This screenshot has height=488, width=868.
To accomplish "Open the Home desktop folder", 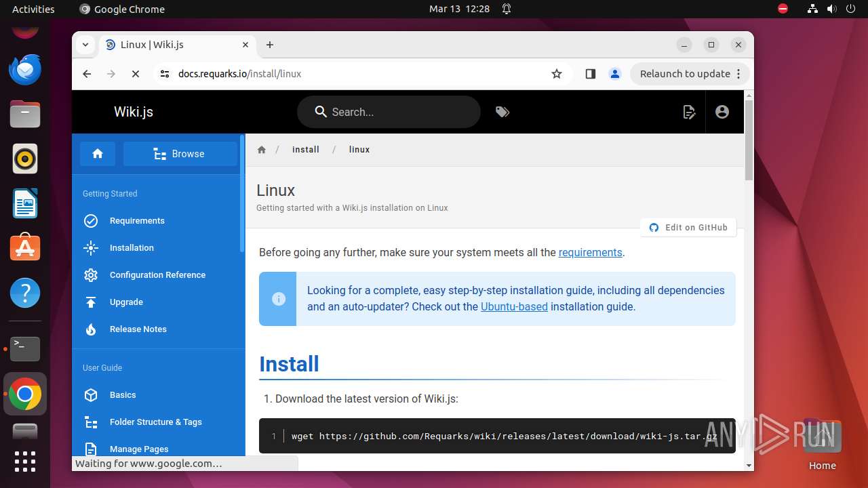I will [822, 444].
